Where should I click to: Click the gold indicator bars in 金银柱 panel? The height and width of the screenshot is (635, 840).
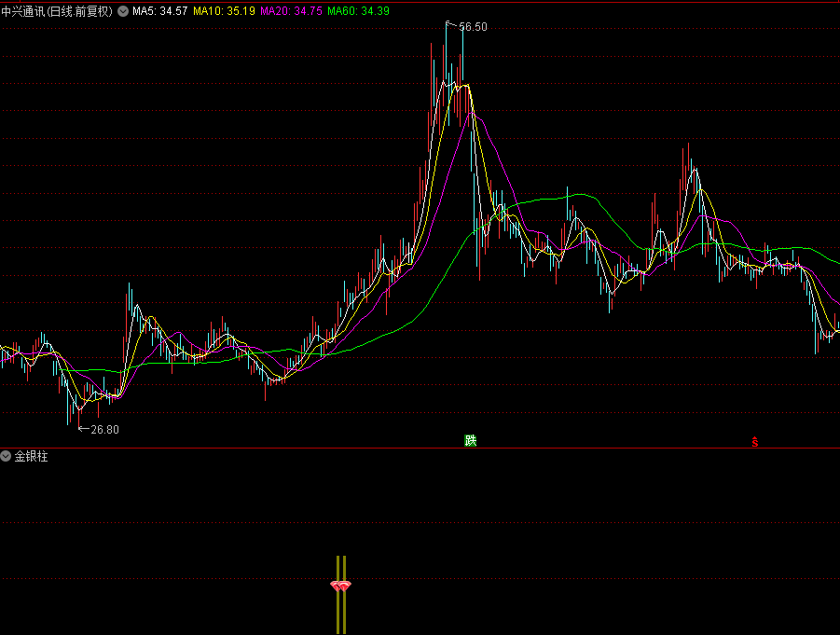pos(340,595)
